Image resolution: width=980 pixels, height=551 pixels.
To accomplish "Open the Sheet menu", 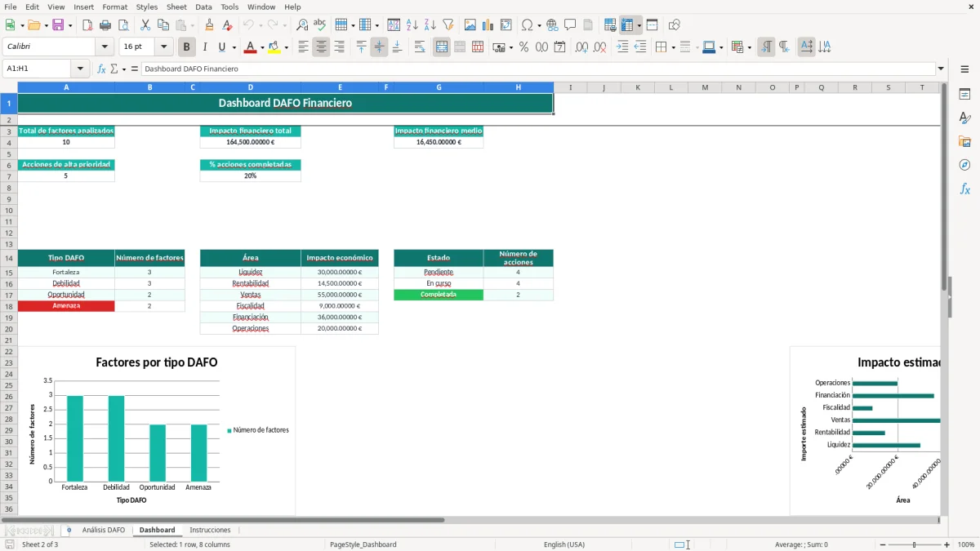I will click(176, 7).
